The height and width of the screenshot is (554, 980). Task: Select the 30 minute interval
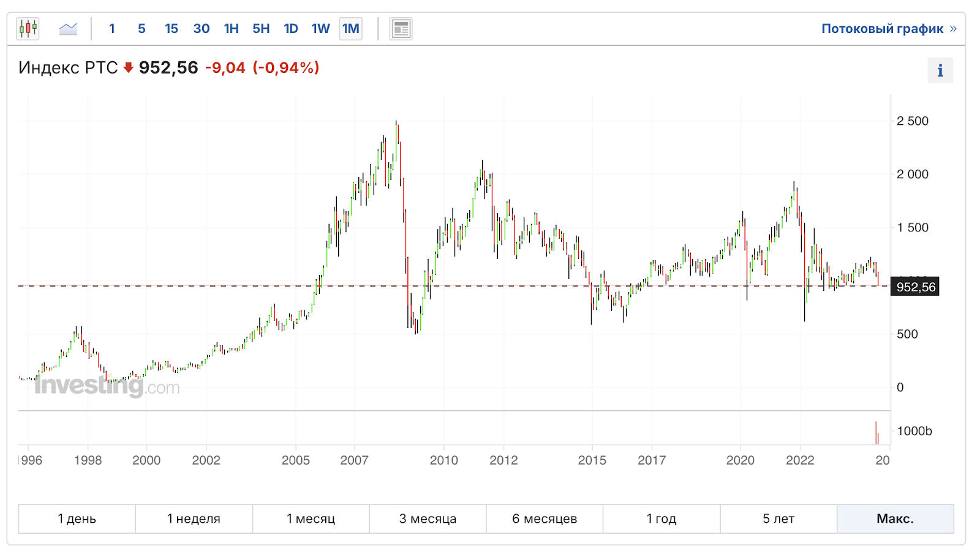coord(202,29)
